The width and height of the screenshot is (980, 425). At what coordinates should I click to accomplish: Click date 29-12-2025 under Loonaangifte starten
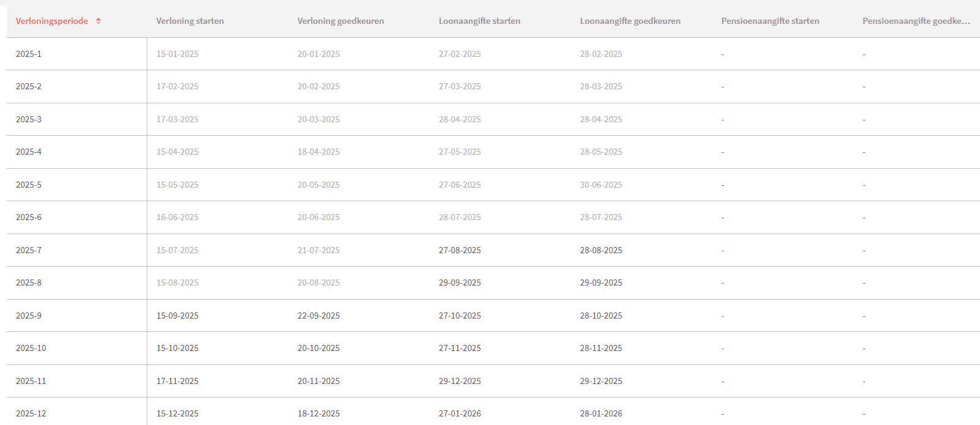point(460,381)
